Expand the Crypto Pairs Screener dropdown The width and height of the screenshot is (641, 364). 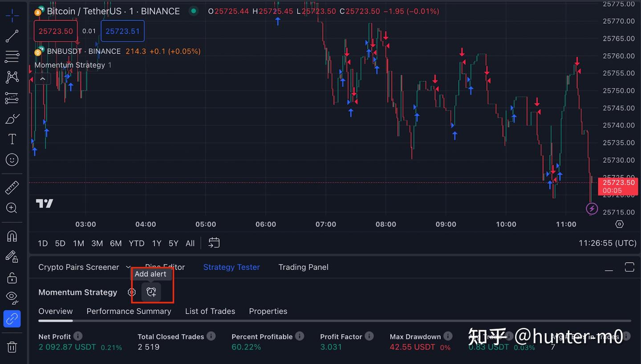[x=128, y=267]
